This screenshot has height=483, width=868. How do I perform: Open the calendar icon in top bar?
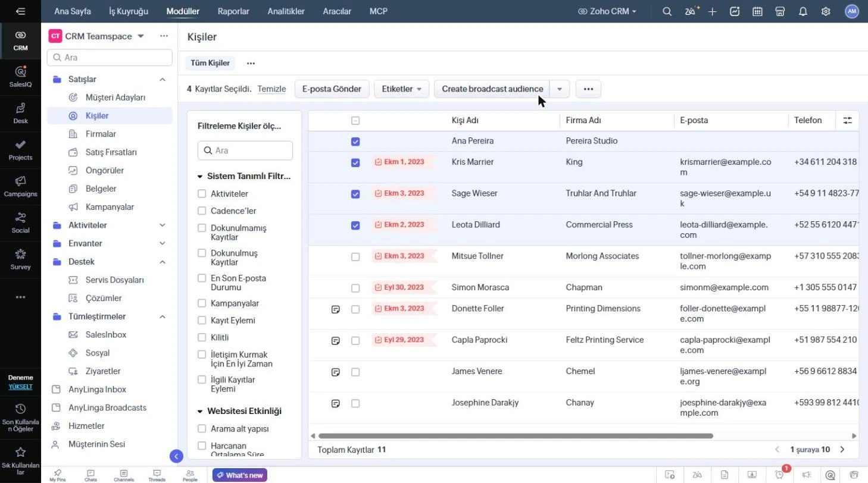[757, 11]
